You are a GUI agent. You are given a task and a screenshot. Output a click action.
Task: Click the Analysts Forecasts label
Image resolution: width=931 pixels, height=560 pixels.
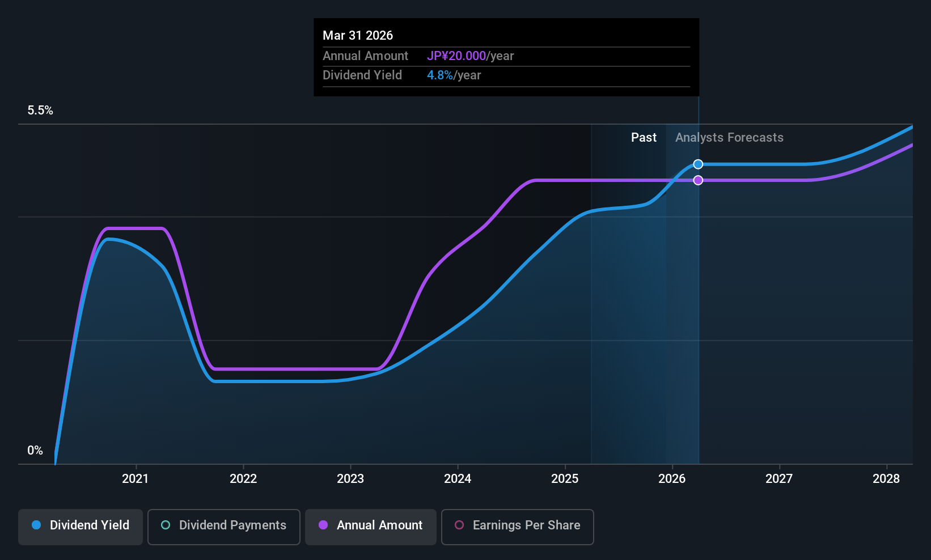(730, 138)
